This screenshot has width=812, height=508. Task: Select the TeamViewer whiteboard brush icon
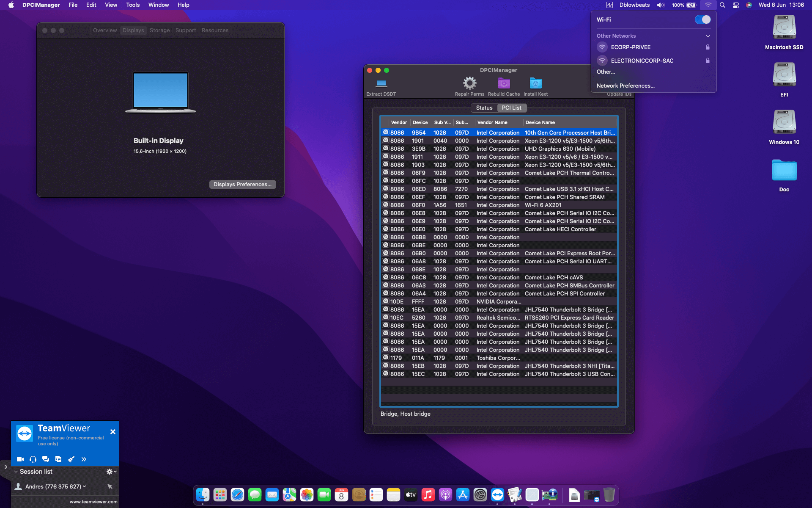[71, 459]
